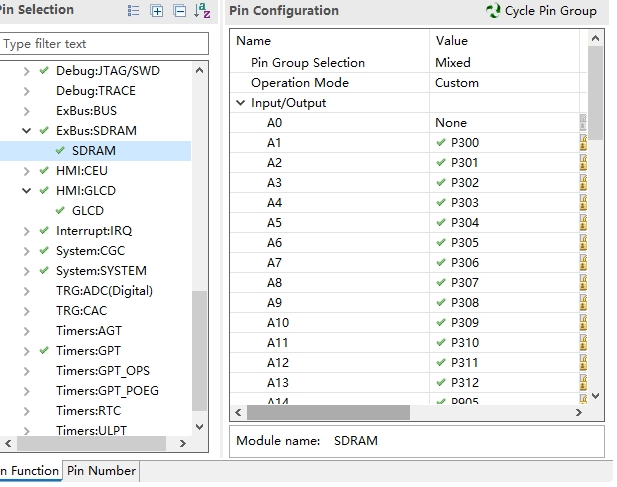Click the P305 value for A6

[x=465, y=243]
